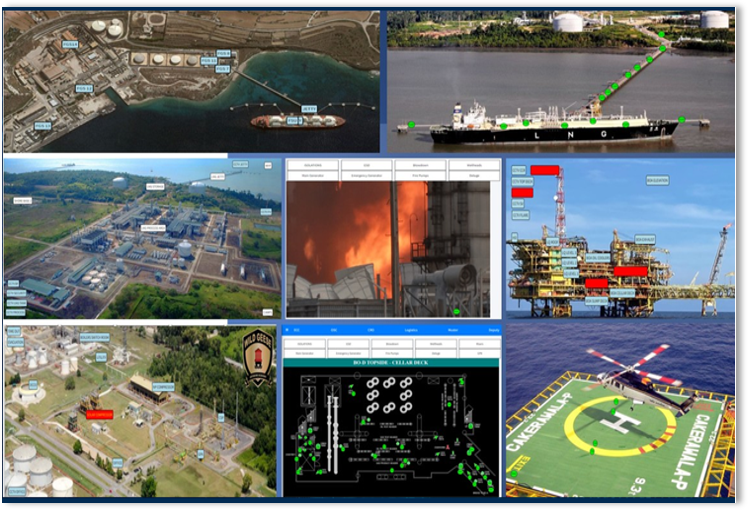Click the ISOLATIONS button above the fire image
This screenshot has height=510, width=748.
tap(313, 165)
